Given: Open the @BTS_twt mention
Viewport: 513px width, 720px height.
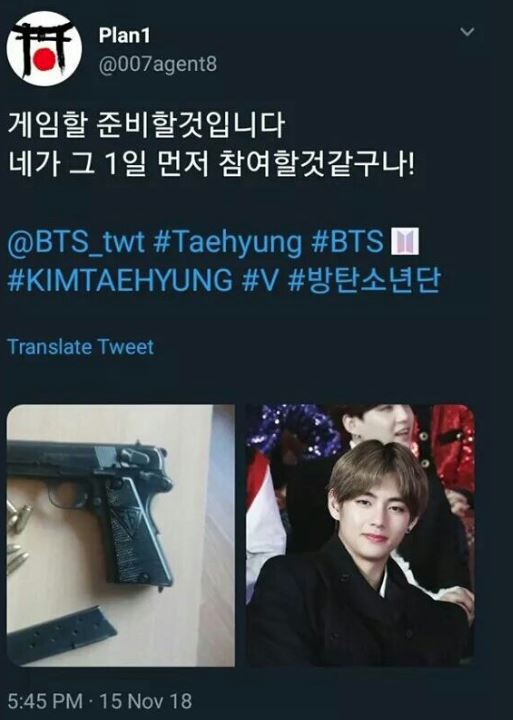Looking at the screenshot, I should point(76,242).
